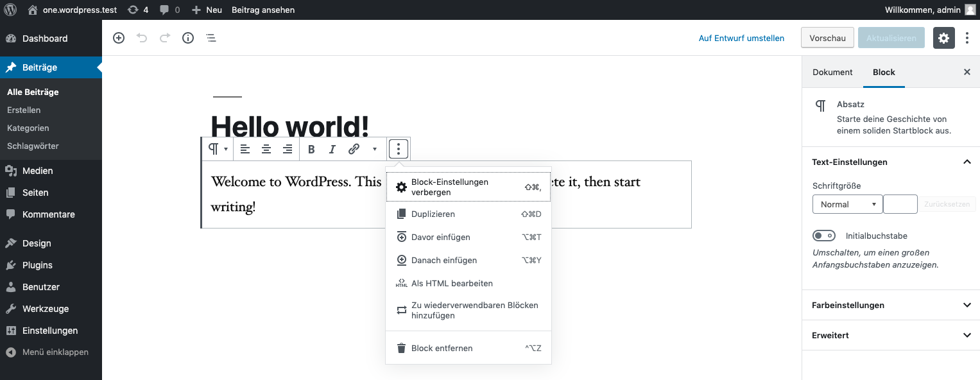This screenshot has height=380, width=980.
Task: Click the Zurücksetzen button
Action: [948, 204]
